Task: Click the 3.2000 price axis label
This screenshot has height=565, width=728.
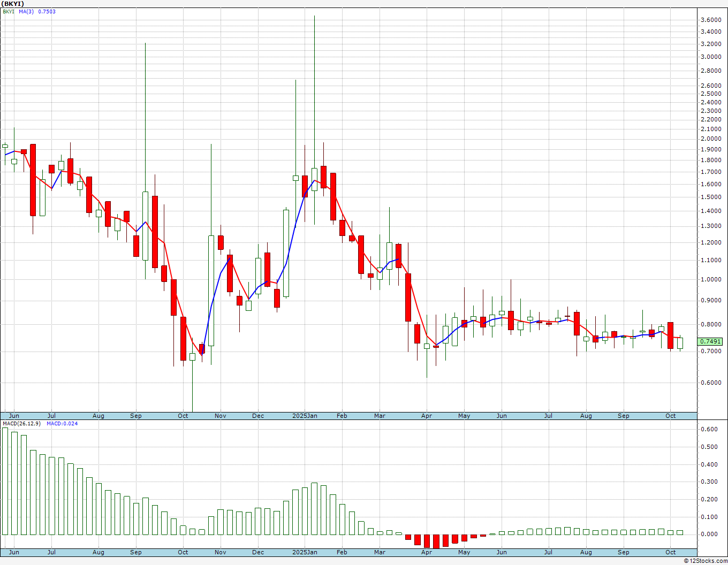Action: coord(710,44)
